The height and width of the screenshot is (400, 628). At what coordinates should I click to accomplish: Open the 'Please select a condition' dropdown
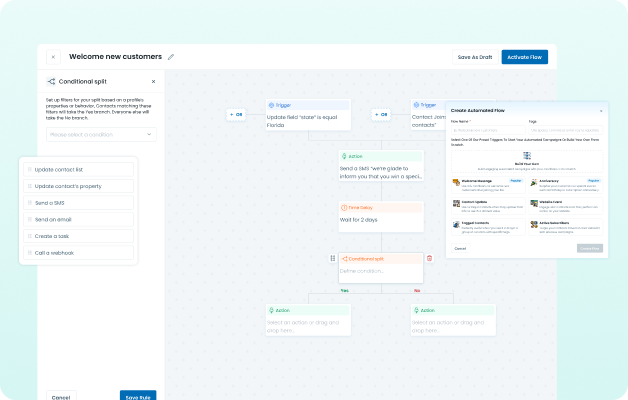point(100,134)
